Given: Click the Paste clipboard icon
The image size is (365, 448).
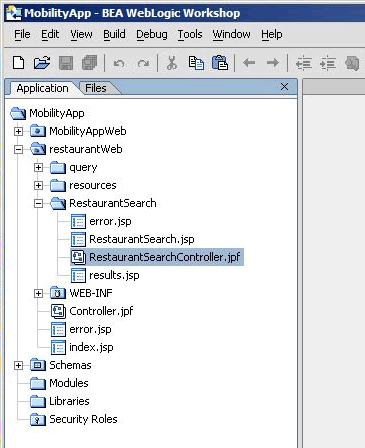Looking at the screenshot, I should coord(220,63).
